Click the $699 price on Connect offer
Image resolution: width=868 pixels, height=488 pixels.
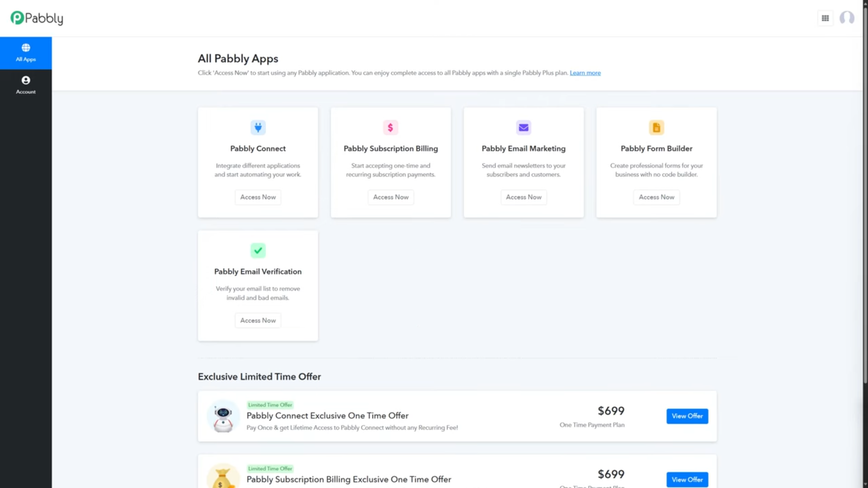(611, 411)
